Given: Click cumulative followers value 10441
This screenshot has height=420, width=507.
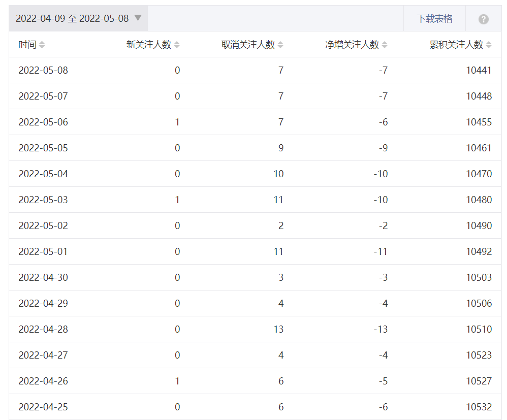Looking at the screenshot, I should (479, 70).
